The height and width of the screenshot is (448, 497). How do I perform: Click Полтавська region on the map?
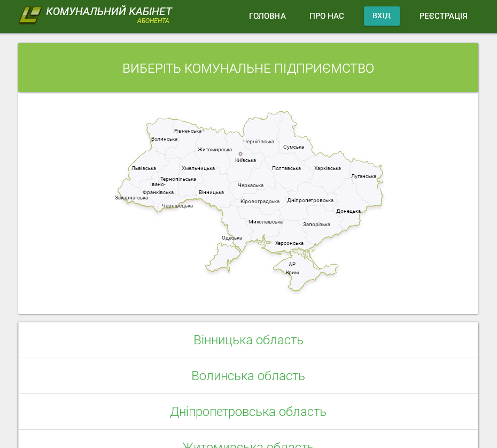(286, 168)
